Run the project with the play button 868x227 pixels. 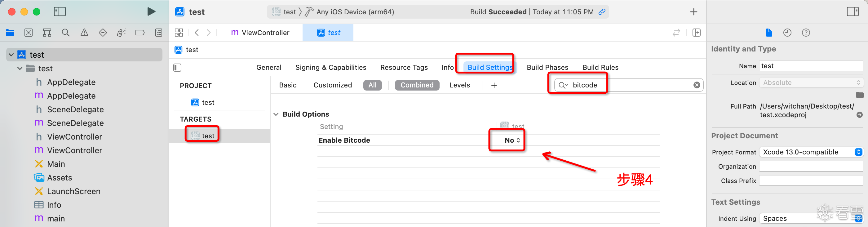(151, 12)
